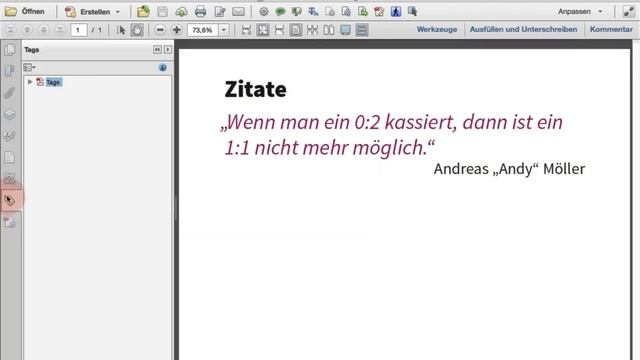Toggle the monitor-shaped view icon
The width and height of the screenshot is (640, 360).
(x=345, y=30)
